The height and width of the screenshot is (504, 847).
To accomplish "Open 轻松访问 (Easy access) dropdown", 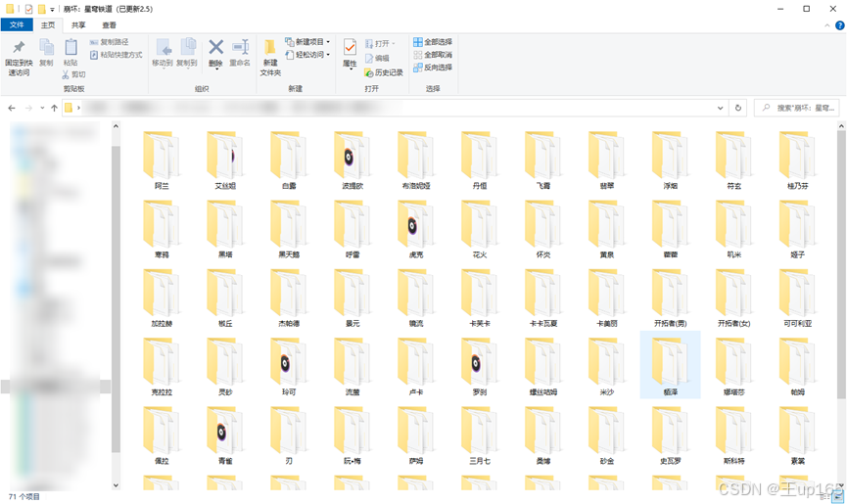I will click(x=307, y=55).
